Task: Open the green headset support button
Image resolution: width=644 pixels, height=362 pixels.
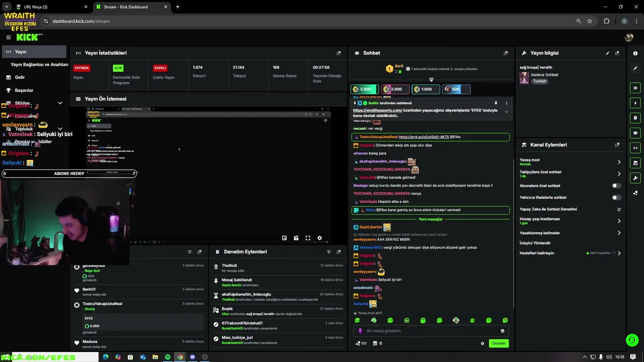Action: pyautogui.click(x=632, y=340)
